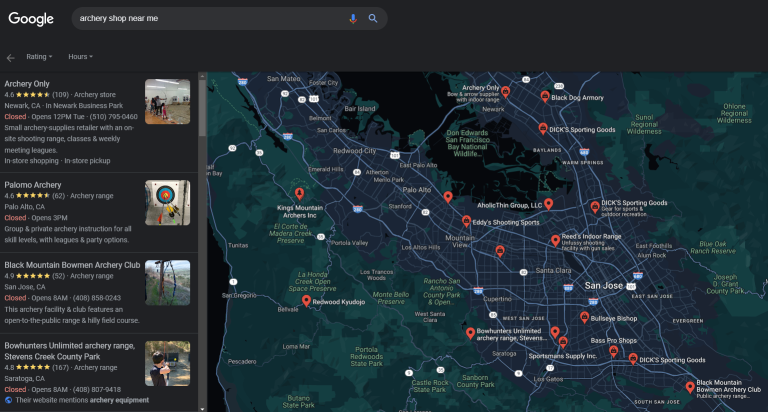
Task: Click Bowhunters Unlimited map pin
Action: click(470, 334)
